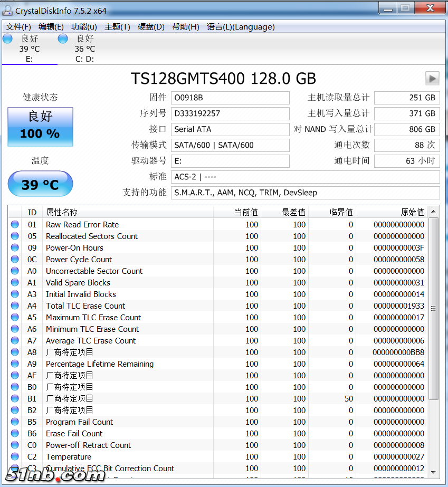Click the blue dot beside Erase Fail Count
Image resolution: width=448 pixels, height=487 pixels.
tap(16, 433)
